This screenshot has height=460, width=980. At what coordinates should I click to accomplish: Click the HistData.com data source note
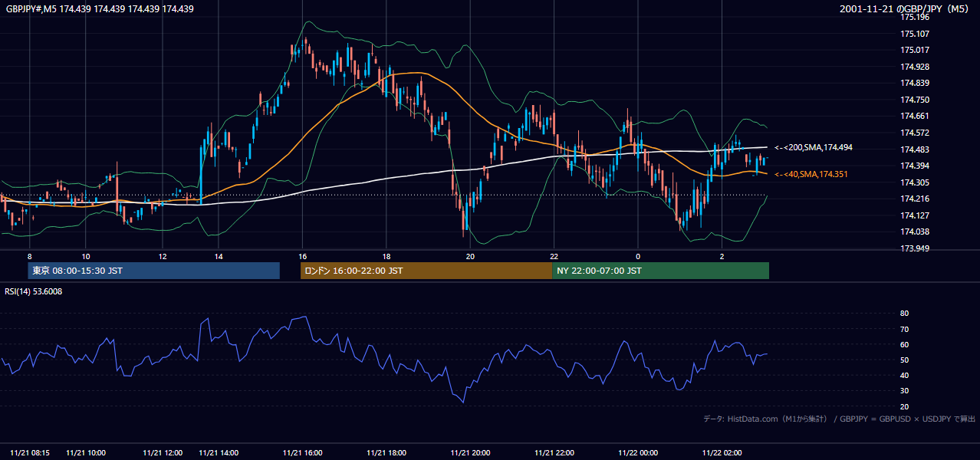(x=839, y=419)
